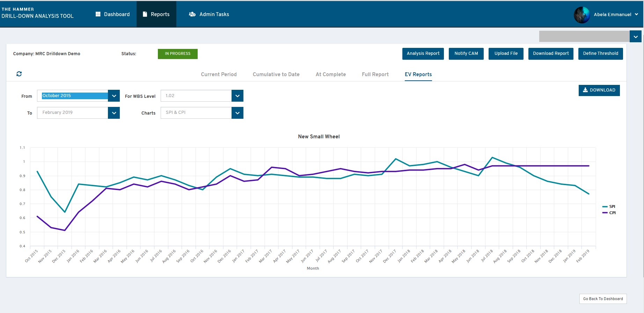Open the Reports menu item
644x313 pixels.
pyautogui.click(x=156, y=14)
